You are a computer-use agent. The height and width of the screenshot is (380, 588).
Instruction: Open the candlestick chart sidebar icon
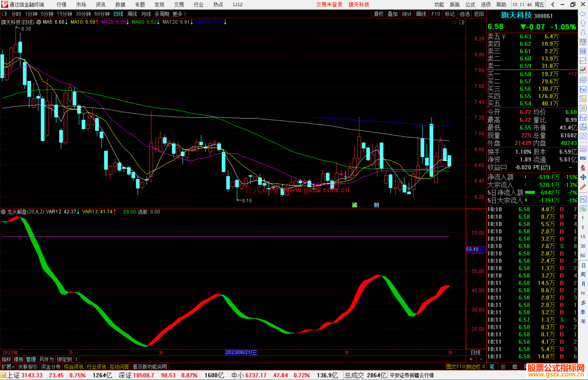tap(583, 70)
